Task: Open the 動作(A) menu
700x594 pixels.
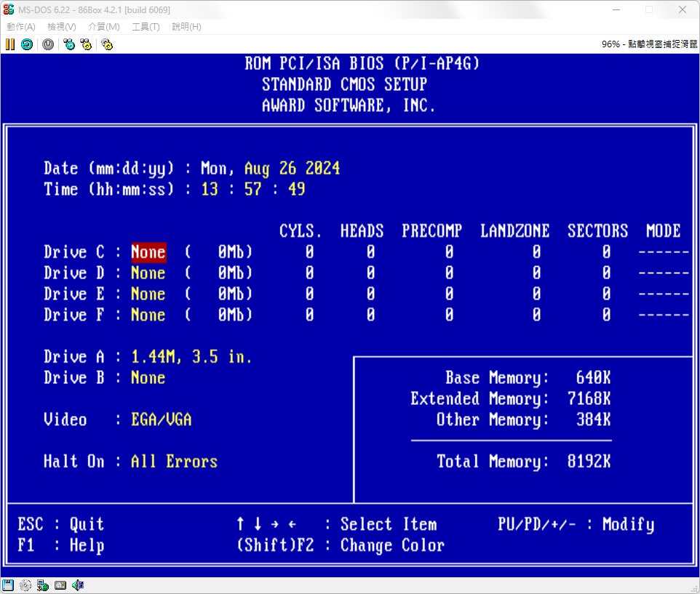Action: (21, 27)
